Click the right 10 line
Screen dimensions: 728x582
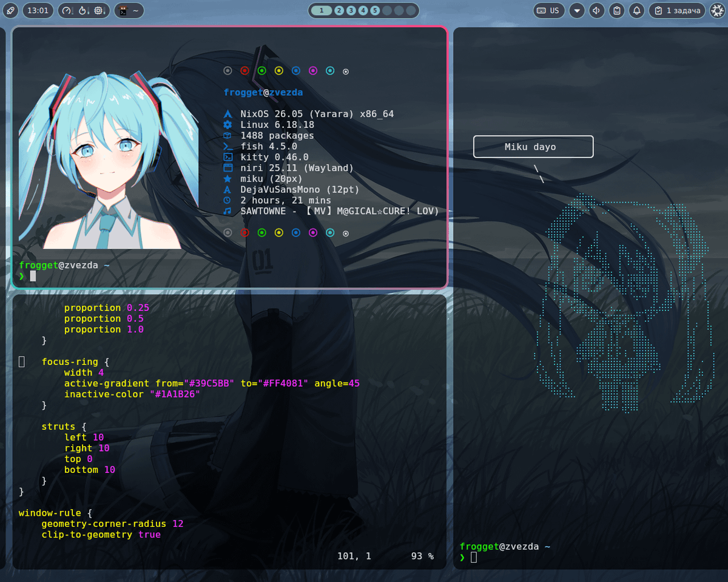[x=87, y=449]
